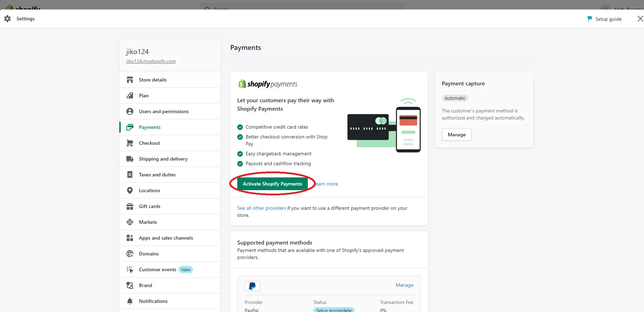Select Domains in the settings sidebar

tap(148, 254)
